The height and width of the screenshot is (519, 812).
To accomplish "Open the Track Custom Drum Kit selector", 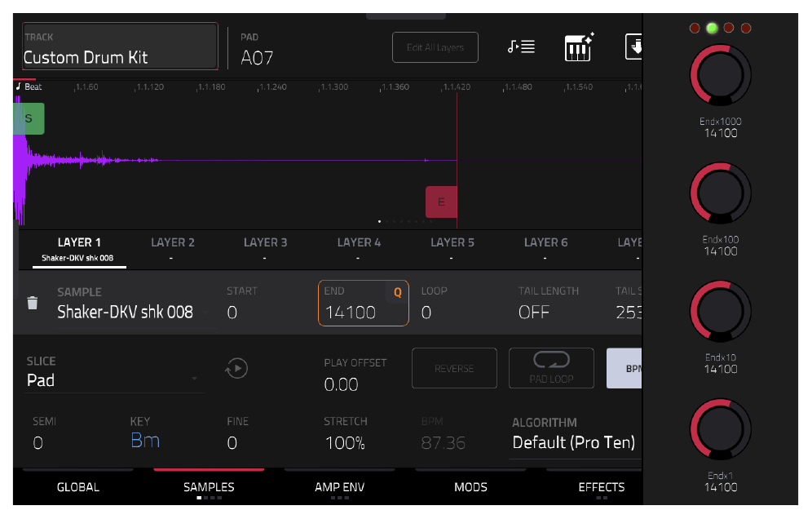I will (120, 47).
